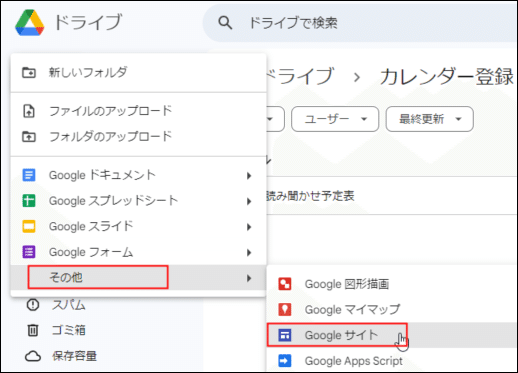This screenshot has height=373, width=518.
Task: Click the yellow Google Slides icon
Action: coord(29,226)
